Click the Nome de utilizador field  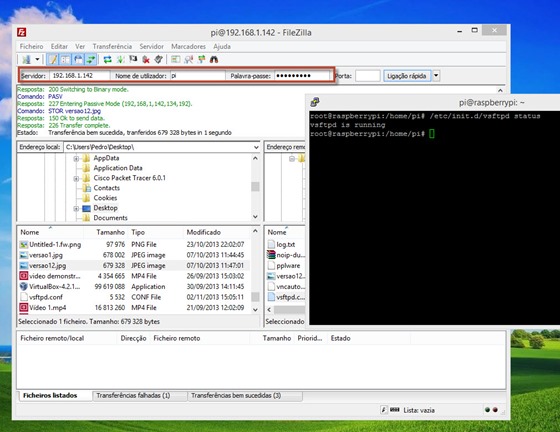(198, 76)
